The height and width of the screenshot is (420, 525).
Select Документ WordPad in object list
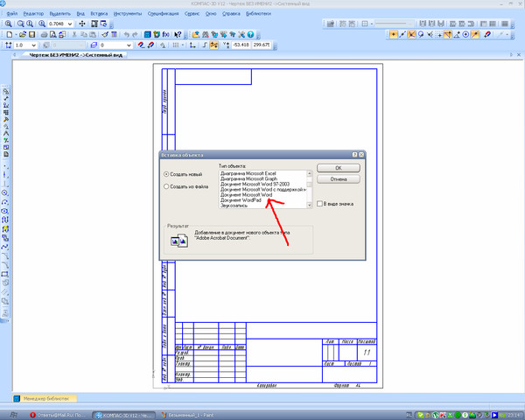click(x=241, y=200)
